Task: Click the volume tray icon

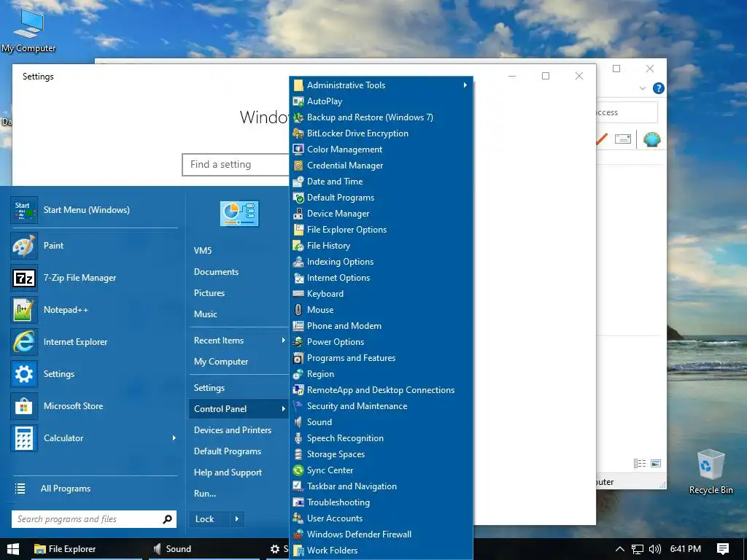Action: pos(655,549)
